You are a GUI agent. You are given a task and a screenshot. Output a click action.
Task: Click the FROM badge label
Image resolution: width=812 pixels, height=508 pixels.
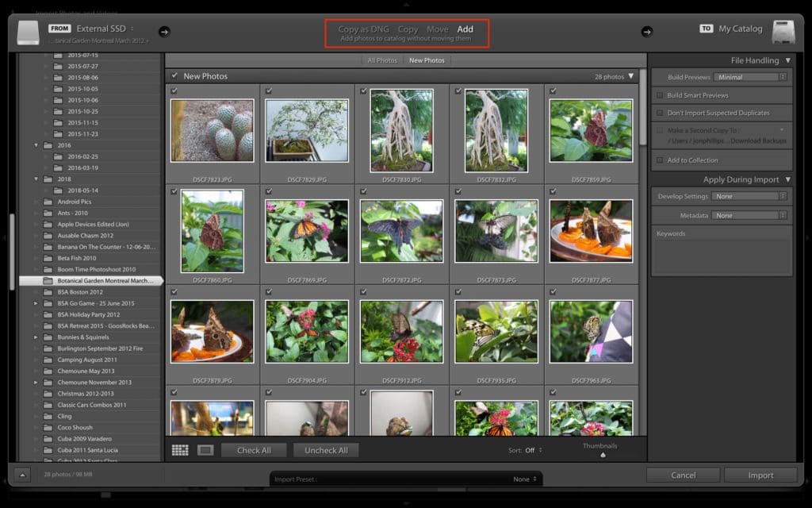59,29
